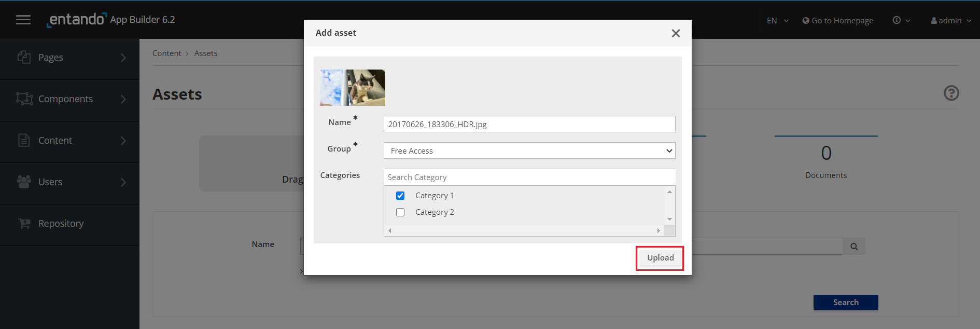This screenshot has width=980, height=329.
Task: Uncheck the Category 1 checkbox
Action: 400,196
